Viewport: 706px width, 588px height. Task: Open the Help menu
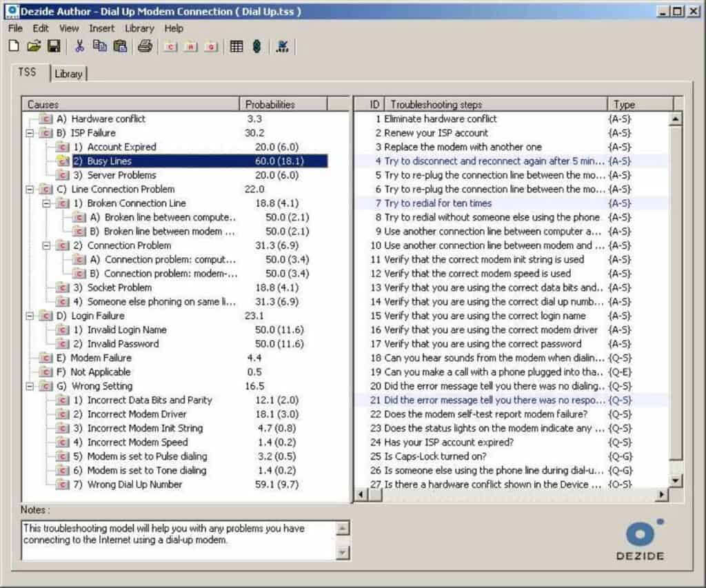pyautogui.click(x=174, y=28)
